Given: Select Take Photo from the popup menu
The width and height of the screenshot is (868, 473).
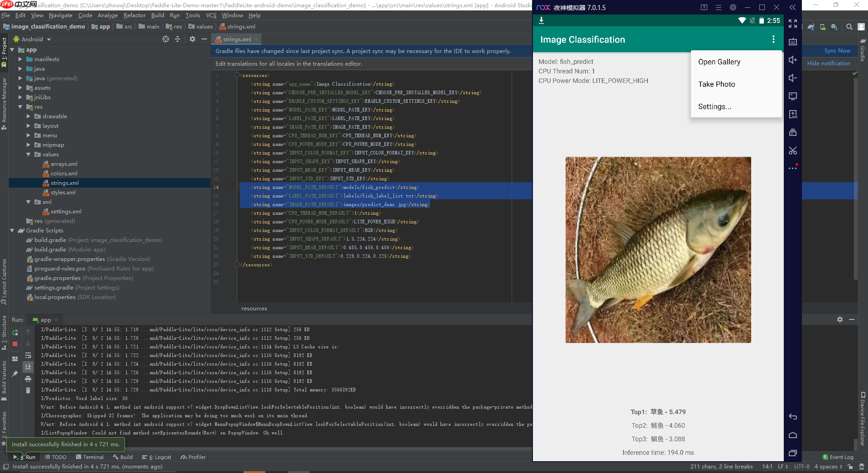Looking at the screenshot, I should pyautogui.click(x=716, y=84).
